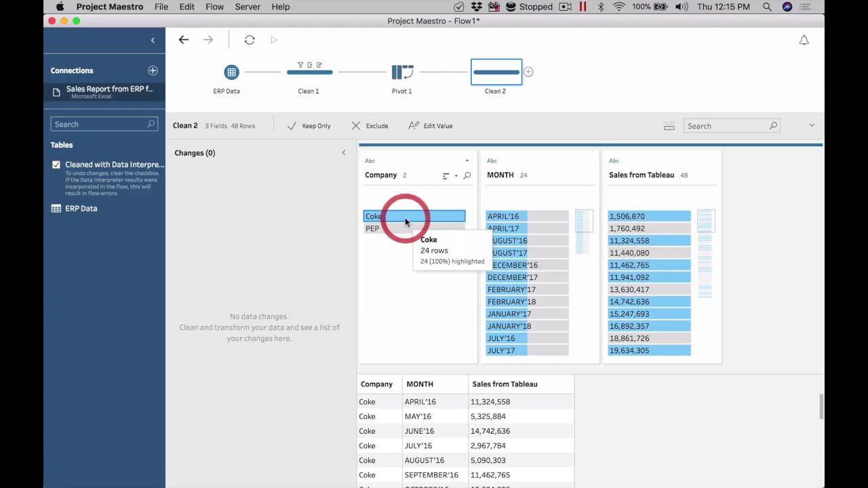Select JANUARY'18 in MONTH field
Viewport: 868px width, 488px height.
pos(527,326)
